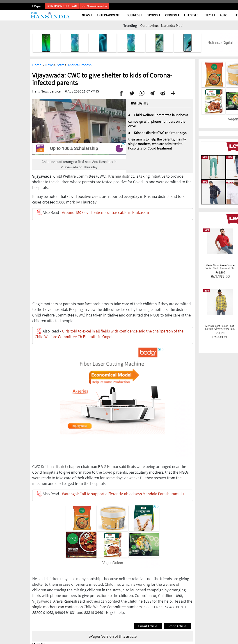Click the Hans India logo
238x644 pixels.
click(x=50, y=16)
